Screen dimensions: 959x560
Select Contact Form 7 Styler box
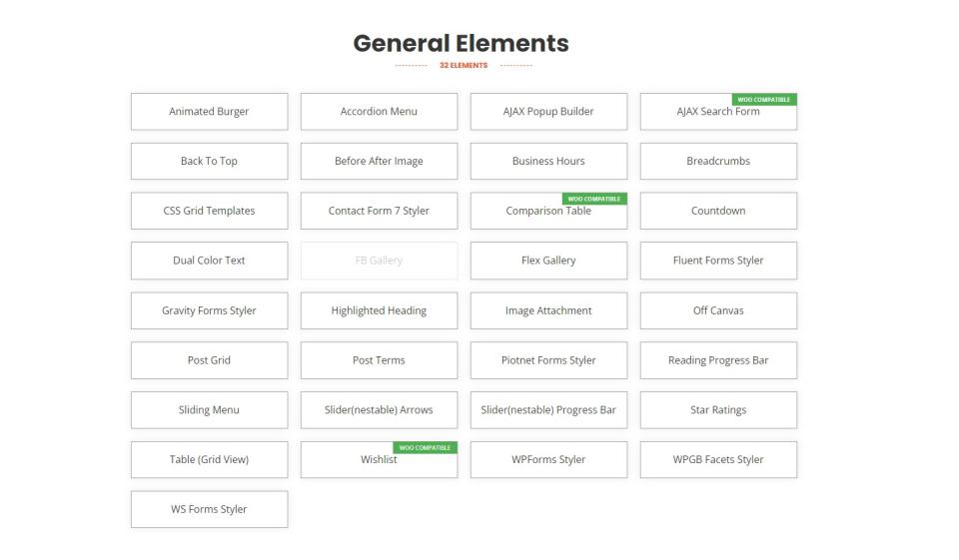(x=379, y=211)
